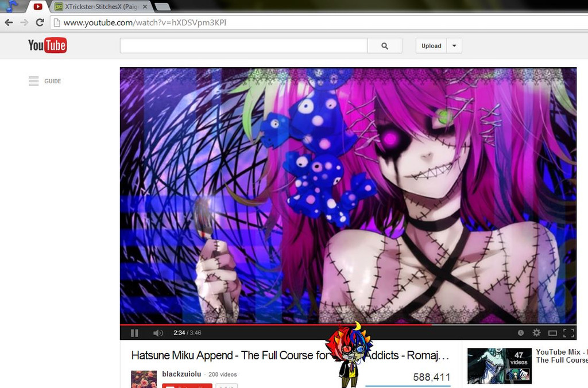
Task: Click the search magnifier button
Action: tap(384, 46)
